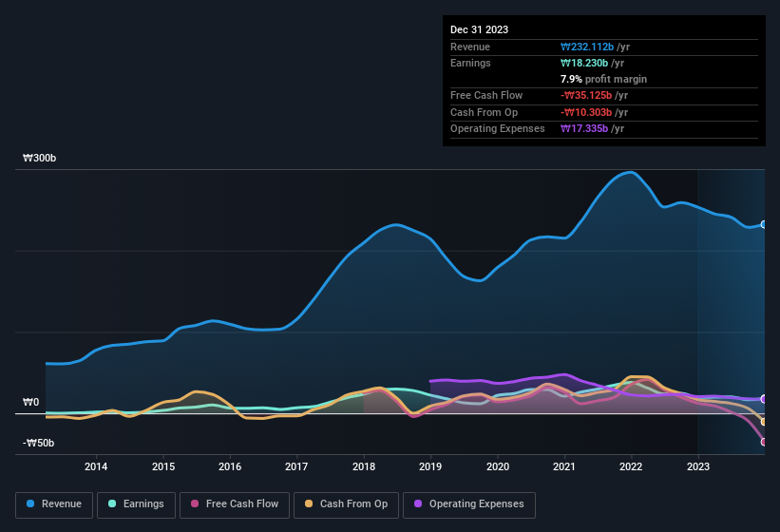Screen dimensions: 780x532
Task: Select the 2019 x-axis year label
Action: 430,466
